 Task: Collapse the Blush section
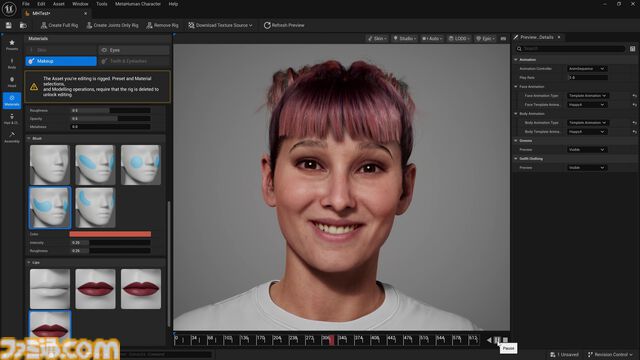29,138
